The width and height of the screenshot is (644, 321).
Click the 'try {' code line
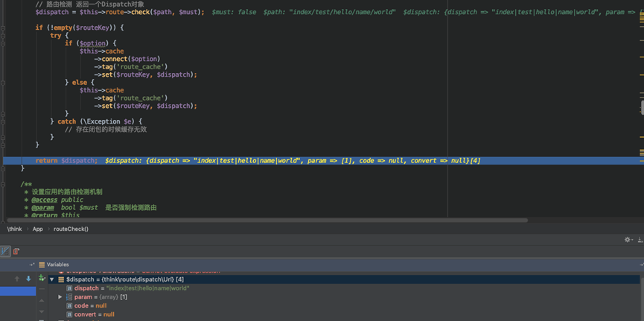click(59, 36)
